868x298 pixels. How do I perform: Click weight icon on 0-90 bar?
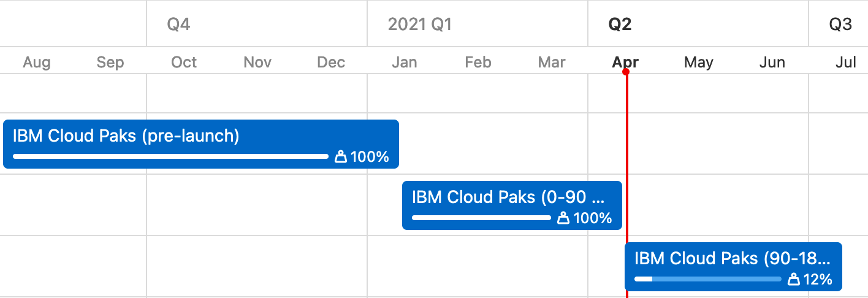pos(563,218)
